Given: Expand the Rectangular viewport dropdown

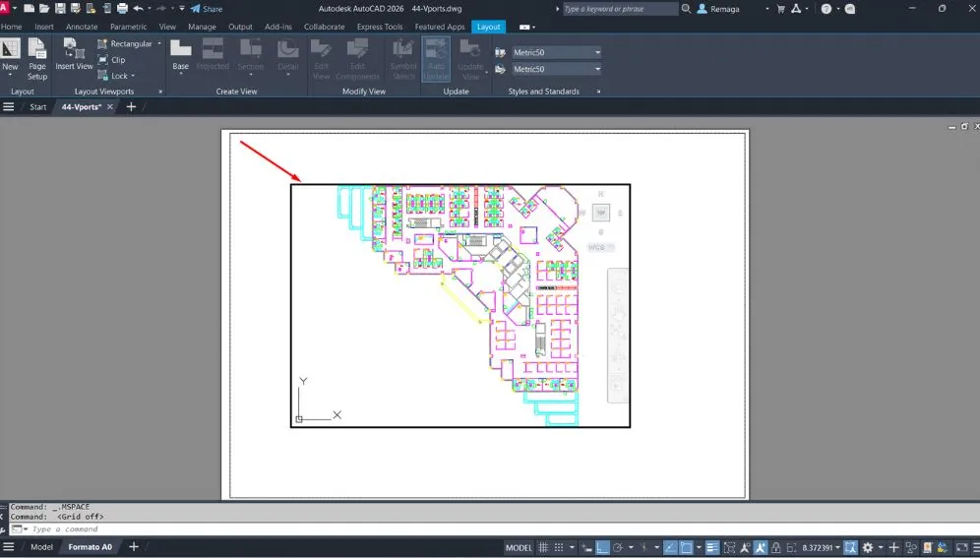Looking at the screenshot, I should [x=158, y=44].
